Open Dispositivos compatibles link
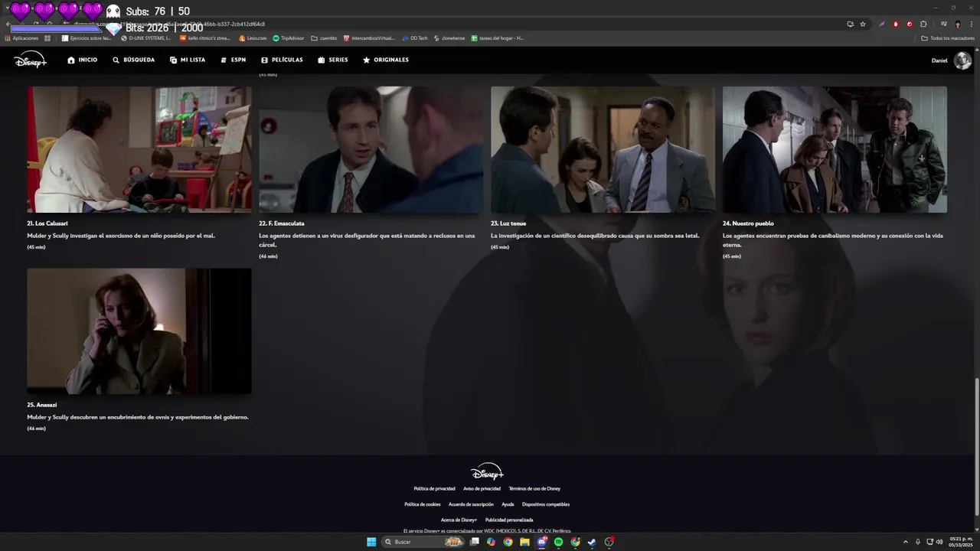The image size is (980, 551). (546, 504)
